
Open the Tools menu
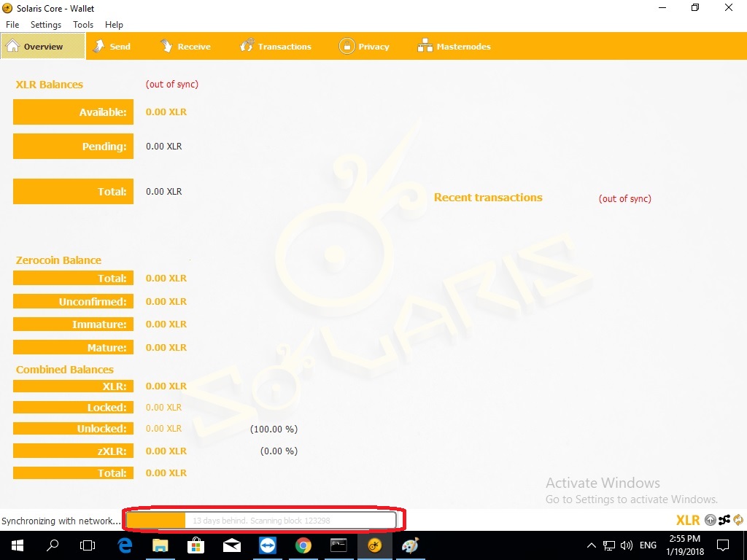pos(83,25)
